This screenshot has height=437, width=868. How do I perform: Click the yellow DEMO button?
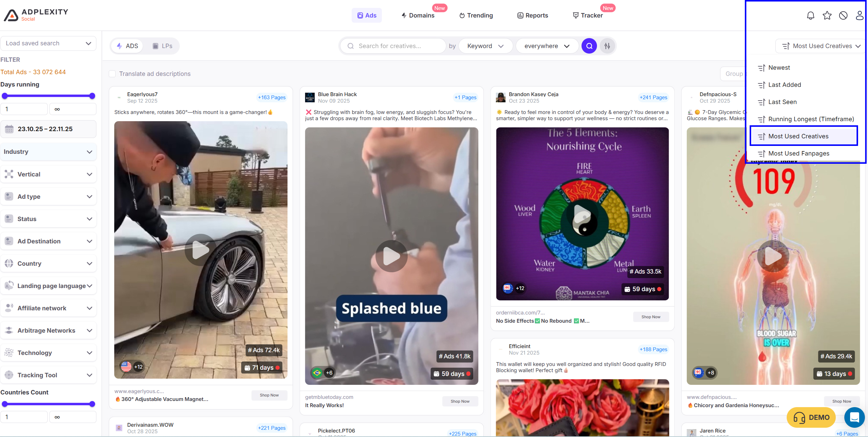811,417
